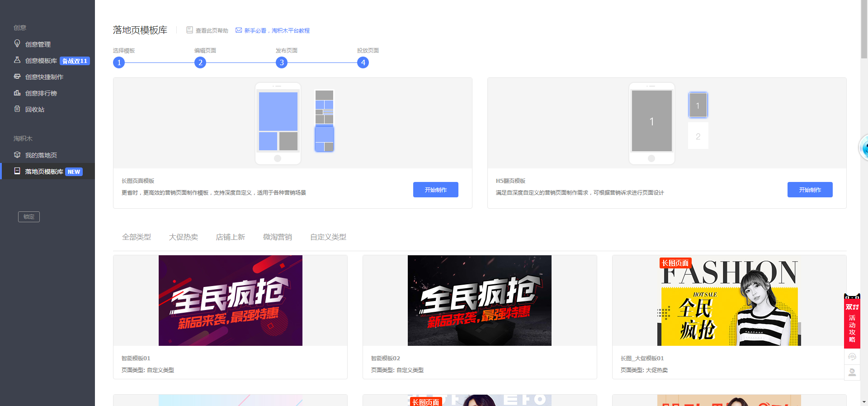This screenshot has height=406, width=868.
Task: Open 智能模板02 thumbnail
Action: 480,301
